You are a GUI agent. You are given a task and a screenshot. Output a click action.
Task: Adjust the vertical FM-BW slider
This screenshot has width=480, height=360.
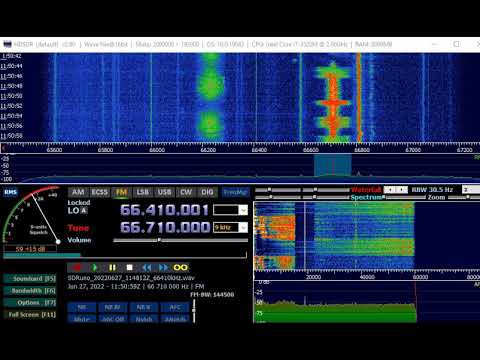click(194, 311)
